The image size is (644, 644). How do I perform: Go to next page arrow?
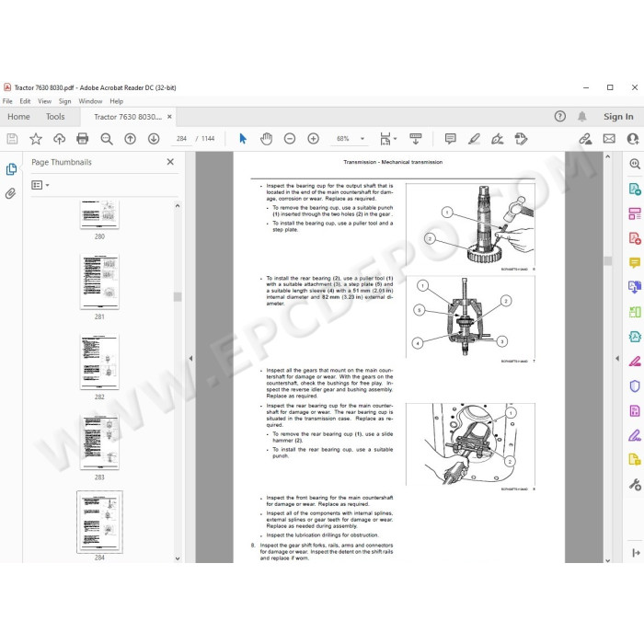[154, 139]
